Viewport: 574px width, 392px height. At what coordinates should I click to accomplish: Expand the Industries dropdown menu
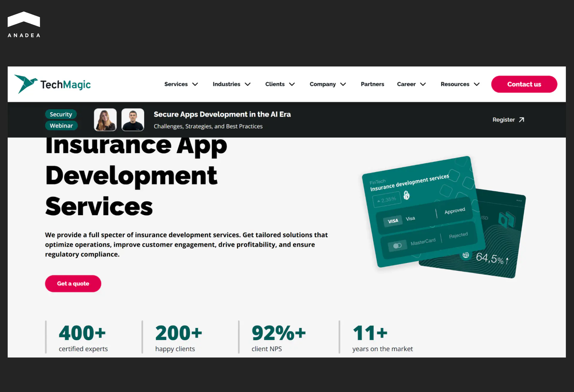[x=231, y=84]
